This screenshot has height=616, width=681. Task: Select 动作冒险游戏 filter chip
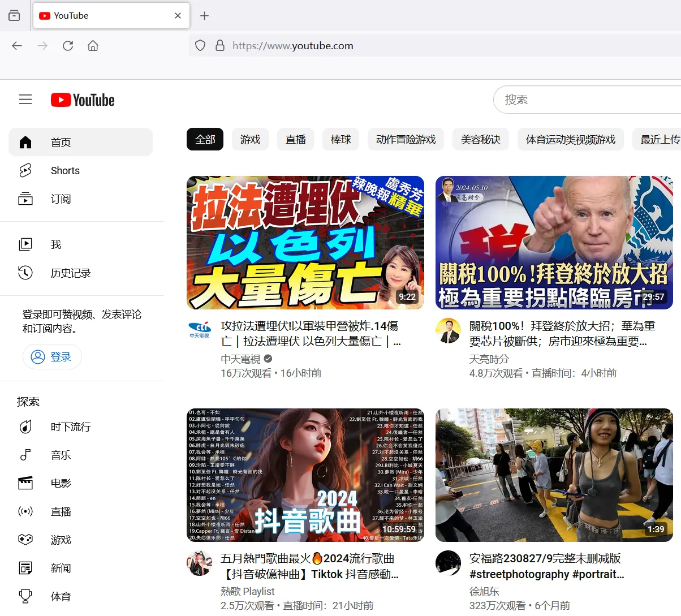pos(406,140)
